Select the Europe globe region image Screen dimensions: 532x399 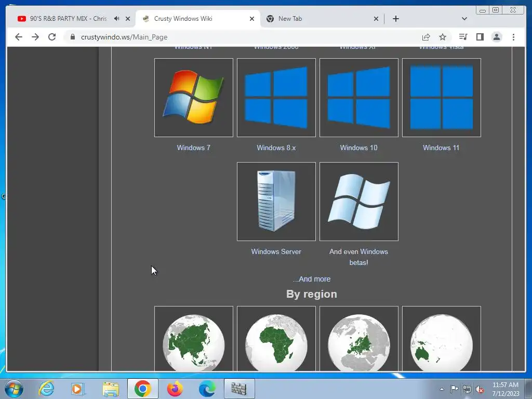pyautogui.click(x=359, y=339)
